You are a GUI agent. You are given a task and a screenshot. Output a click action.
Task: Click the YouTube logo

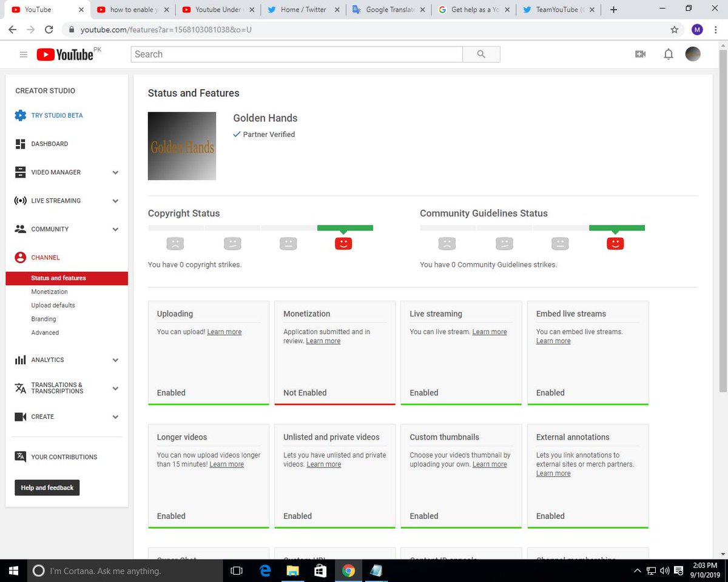click(65, 55)
